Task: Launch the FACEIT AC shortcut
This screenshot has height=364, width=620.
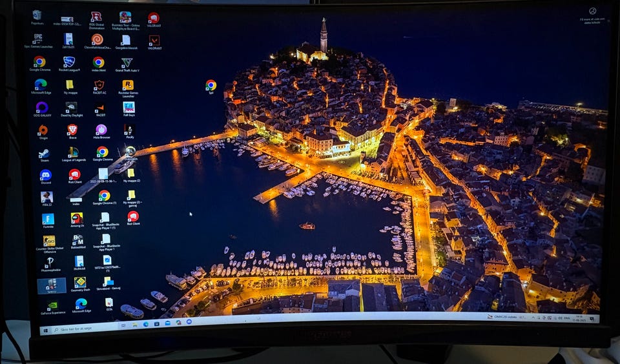Action: tap(99, 87)
